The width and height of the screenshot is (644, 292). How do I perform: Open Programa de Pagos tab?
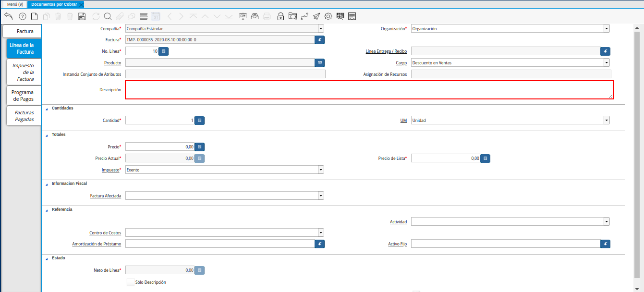[x=24, y=95]
